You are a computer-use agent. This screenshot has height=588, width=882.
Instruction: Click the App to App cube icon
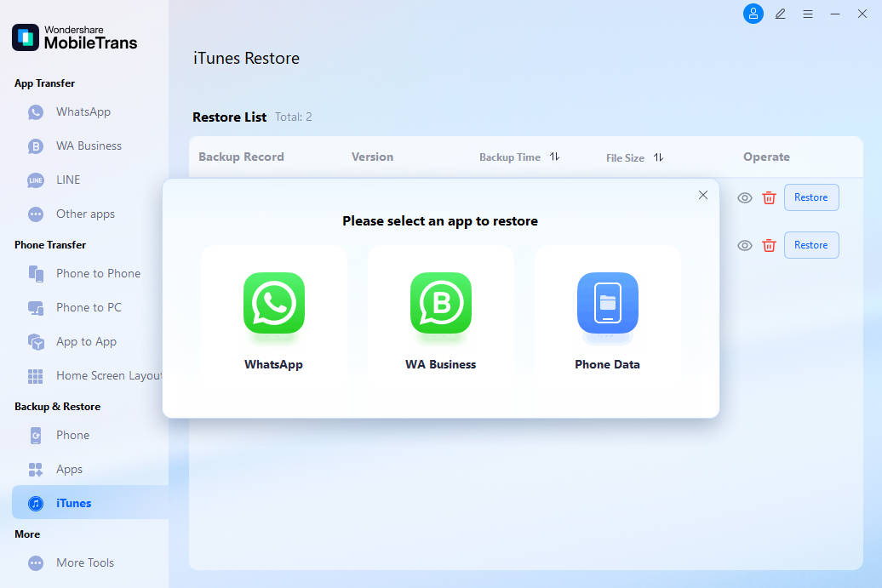(x=36, y=342)
